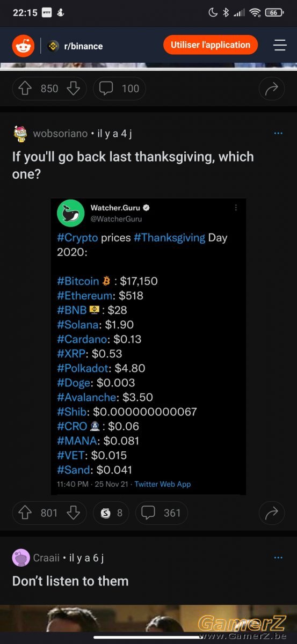Open the post titled Don't listen to them
The width and height of the screenshot is (297, 644).
coord(70,581)
